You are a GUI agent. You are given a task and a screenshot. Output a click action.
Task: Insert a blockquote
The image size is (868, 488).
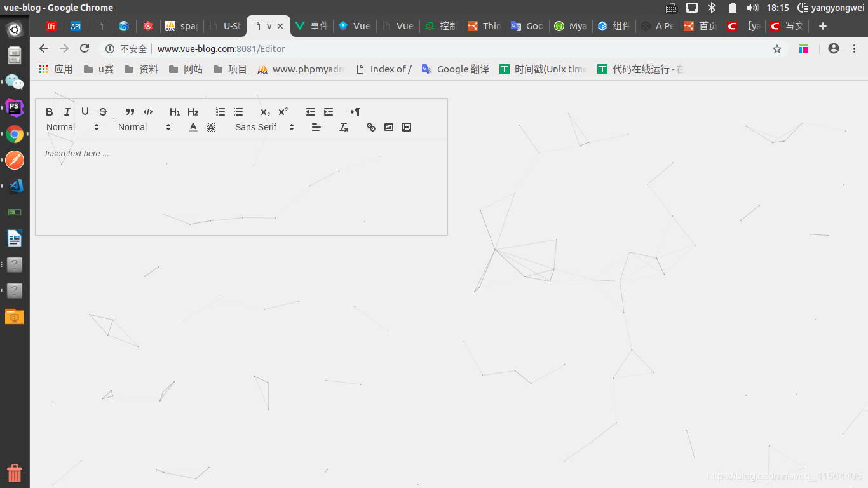(x=130, y=112)
